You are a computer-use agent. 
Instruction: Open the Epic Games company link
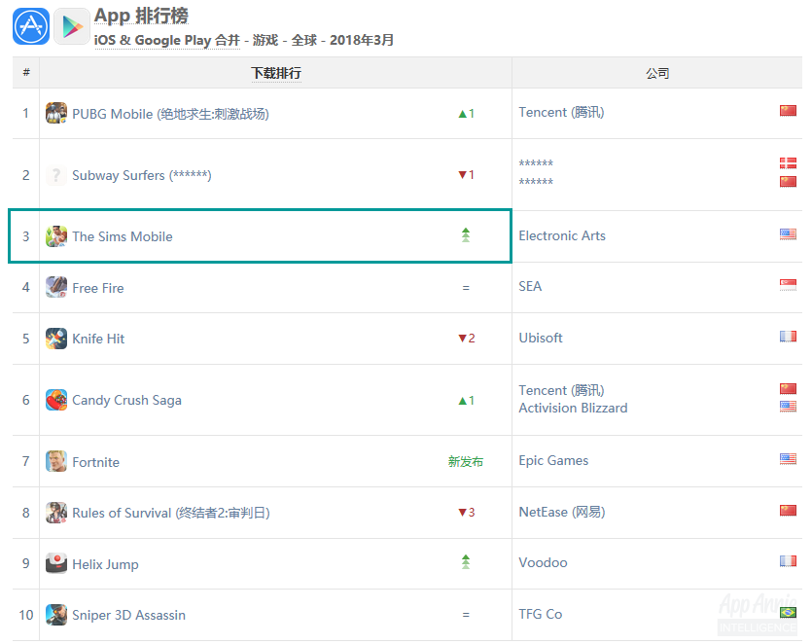coord(553,460)
